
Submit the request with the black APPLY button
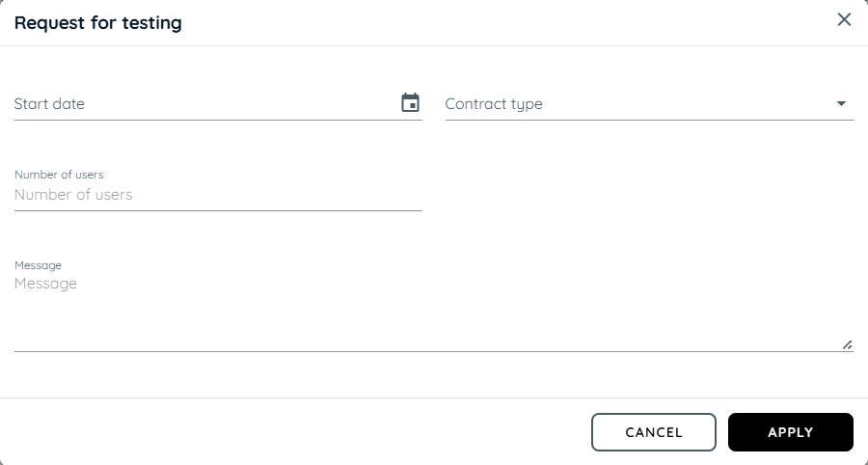click(x=791, y=432)
